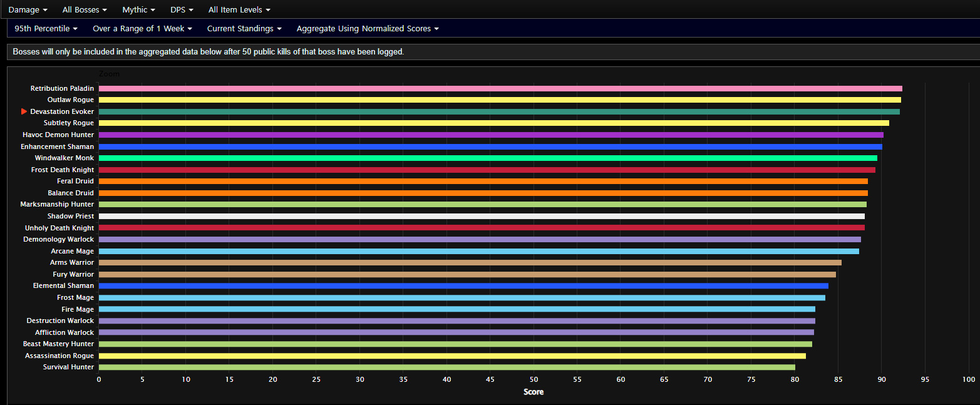Click the Feral Druid orange bar
This screenshot has height=405, width=980.
(483, 182)
